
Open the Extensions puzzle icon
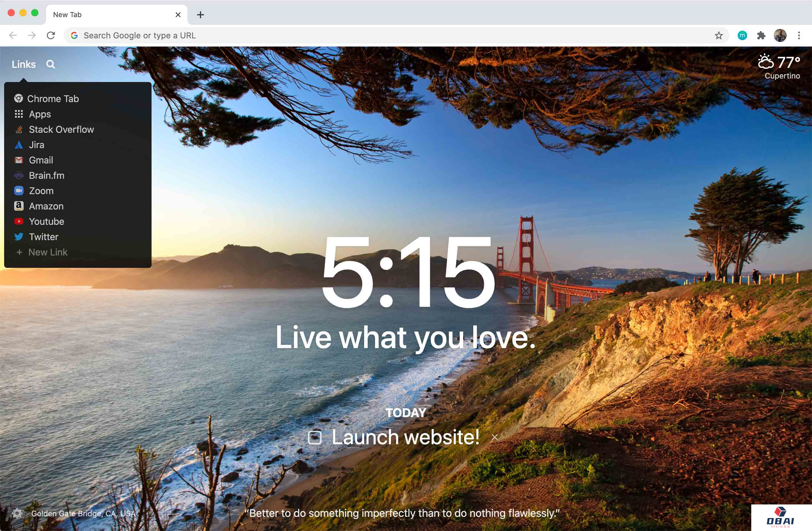pyautogui.click(x=761, y=35)
